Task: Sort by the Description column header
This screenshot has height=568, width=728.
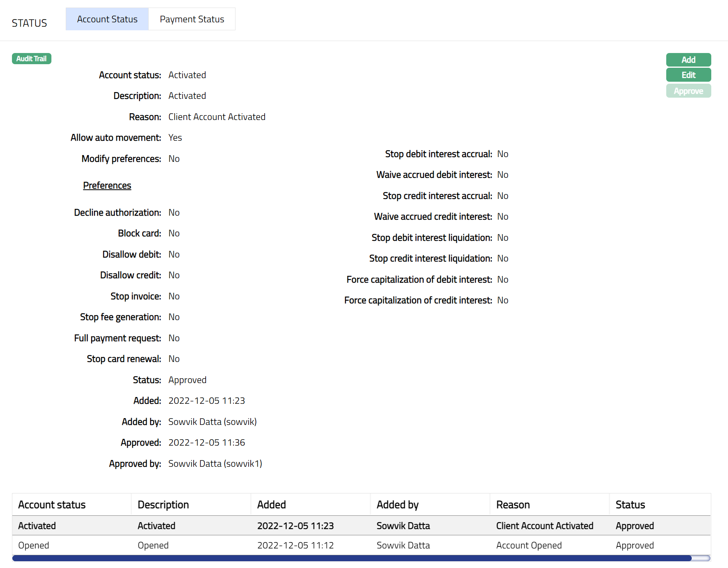Action: click(163, 505)
